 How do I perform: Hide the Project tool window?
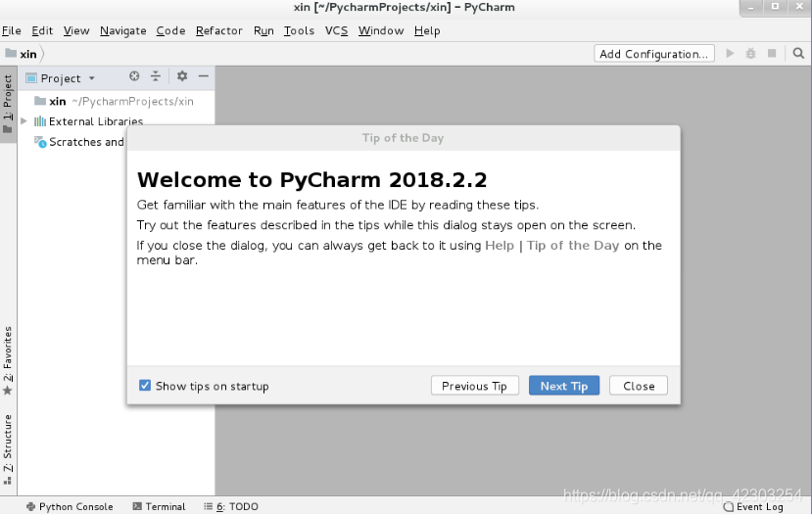point(204,76)
